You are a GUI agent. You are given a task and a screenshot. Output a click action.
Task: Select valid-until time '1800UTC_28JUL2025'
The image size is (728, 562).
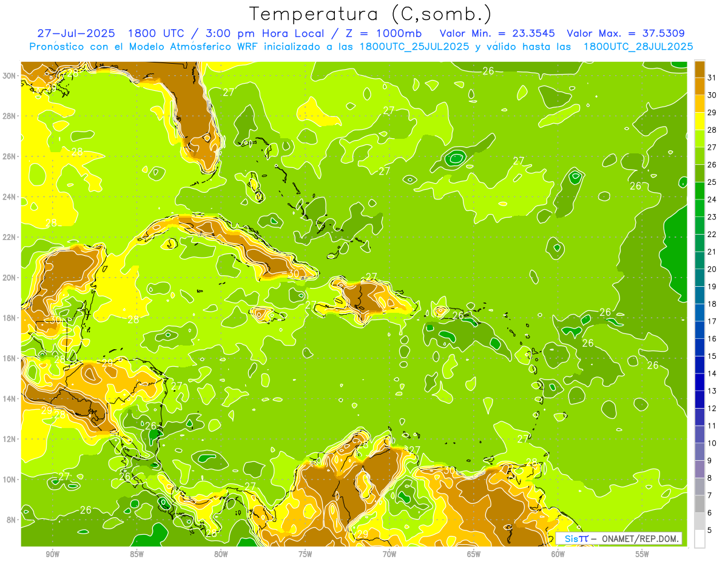638,46
